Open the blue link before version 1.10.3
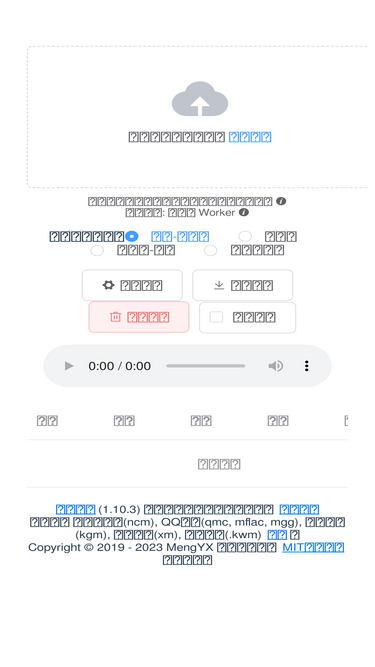The image size is (375, 667). click(x=75, y=509)
